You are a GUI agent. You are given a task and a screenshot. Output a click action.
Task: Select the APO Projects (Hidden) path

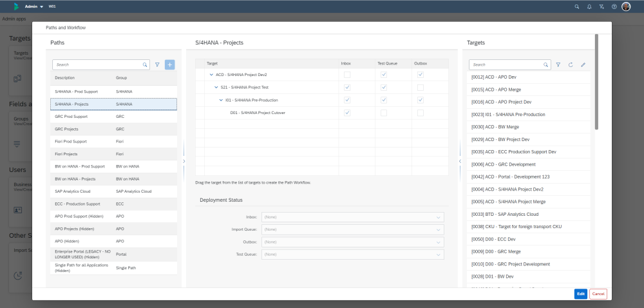[113, 229]
